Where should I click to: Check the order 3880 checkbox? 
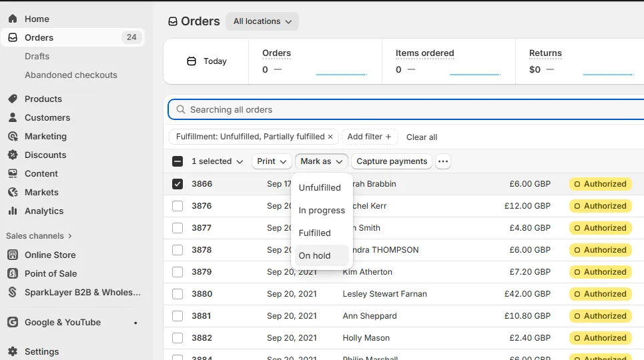tap(178, 294)
